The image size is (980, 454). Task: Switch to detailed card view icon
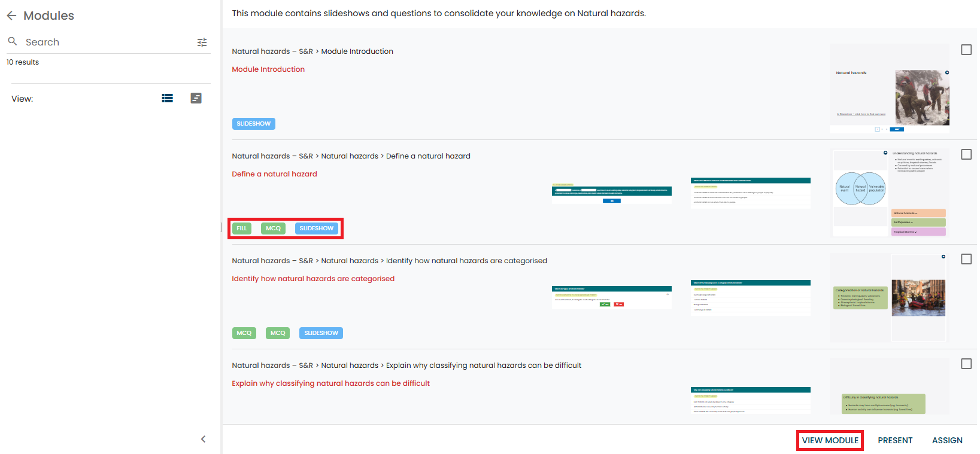(x=196, y=99)
